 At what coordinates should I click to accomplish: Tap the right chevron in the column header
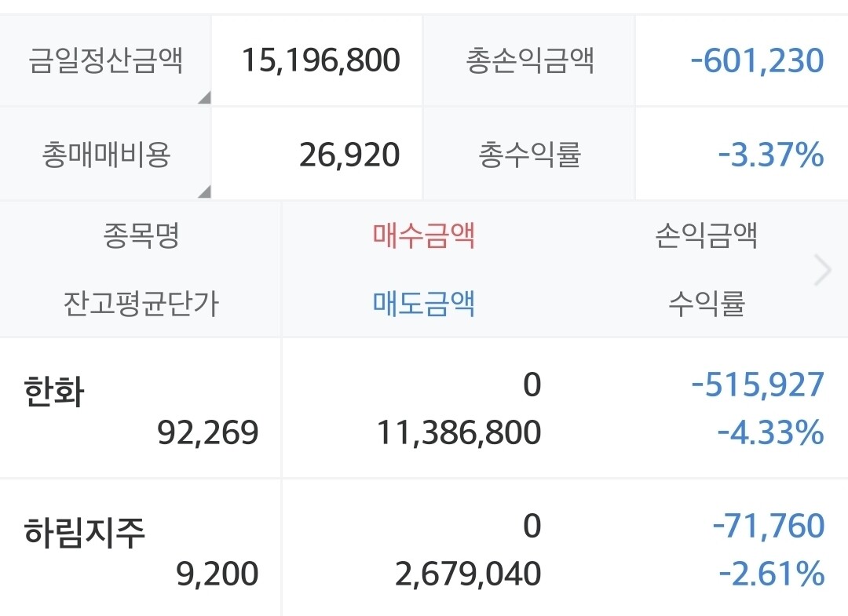(x=823, y=271)
